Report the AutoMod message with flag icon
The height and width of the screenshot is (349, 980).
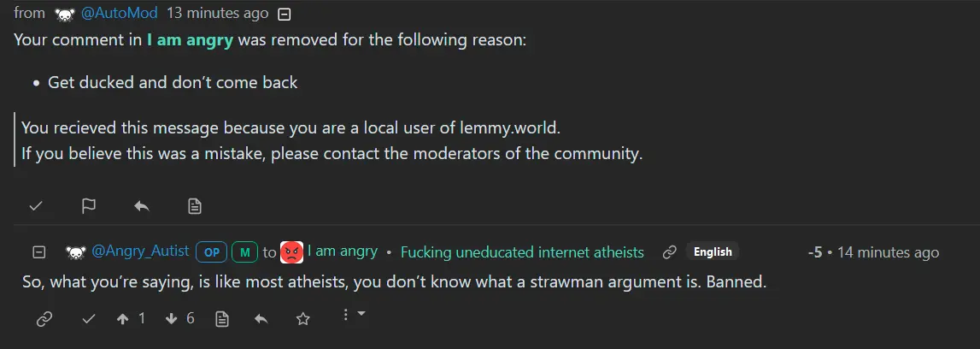[x=89, y=206]
